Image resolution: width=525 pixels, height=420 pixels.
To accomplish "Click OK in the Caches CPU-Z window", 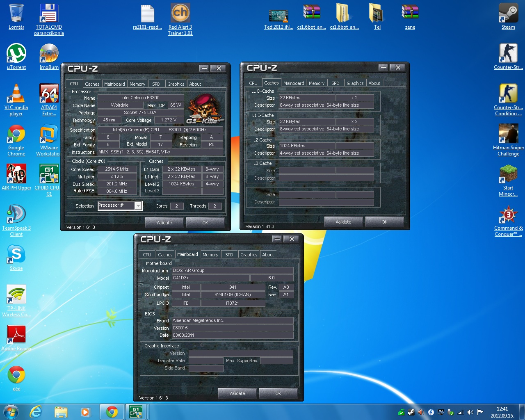I will click(384, 222).
